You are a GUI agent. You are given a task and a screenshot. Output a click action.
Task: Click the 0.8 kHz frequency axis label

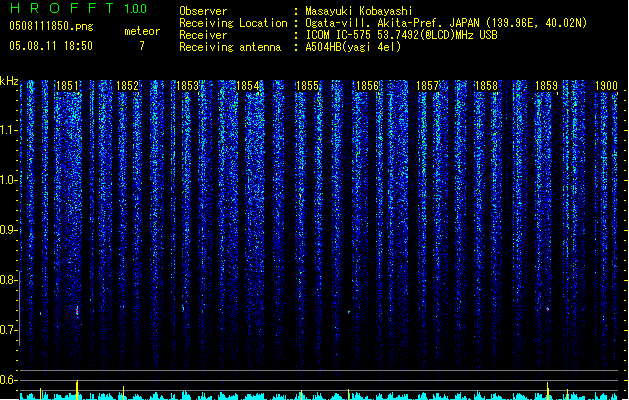coord(8,280)
